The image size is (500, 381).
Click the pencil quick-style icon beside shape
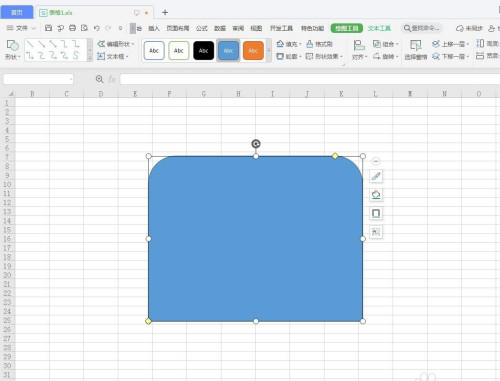376,176
